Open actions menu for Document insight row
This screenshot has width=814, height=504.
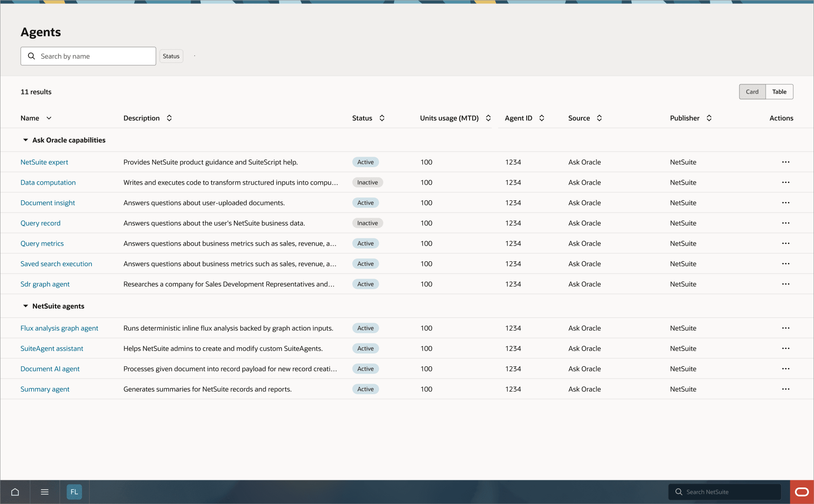[786, 202]
